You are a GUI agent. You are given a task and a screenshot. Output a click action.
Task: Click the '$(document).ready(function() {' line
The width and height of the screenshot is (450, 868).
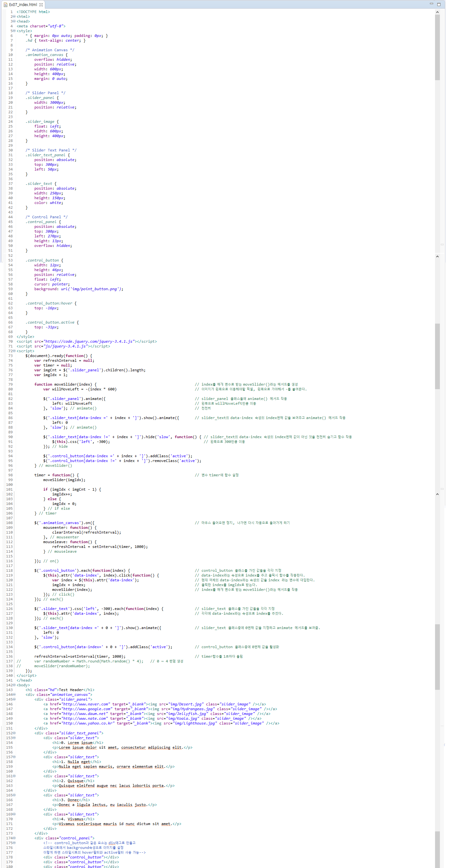tap(59, 356)
